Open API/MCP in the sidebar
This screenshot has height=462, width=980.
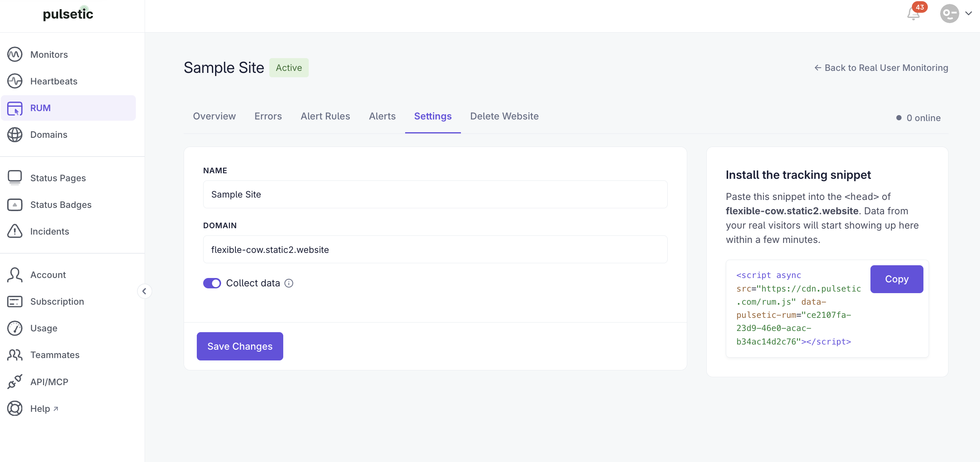click(x=68, y=382)
